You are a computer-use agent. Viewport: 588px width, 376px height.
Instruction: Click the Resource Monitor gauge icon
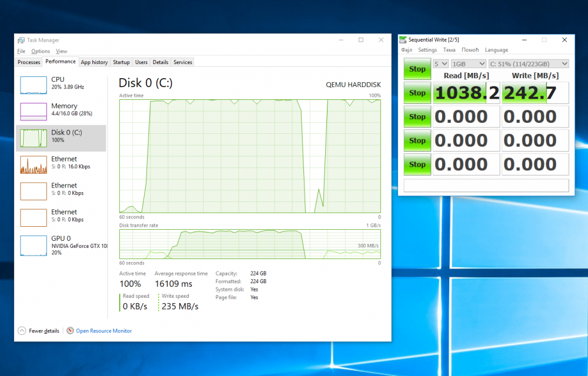(70, 331)
